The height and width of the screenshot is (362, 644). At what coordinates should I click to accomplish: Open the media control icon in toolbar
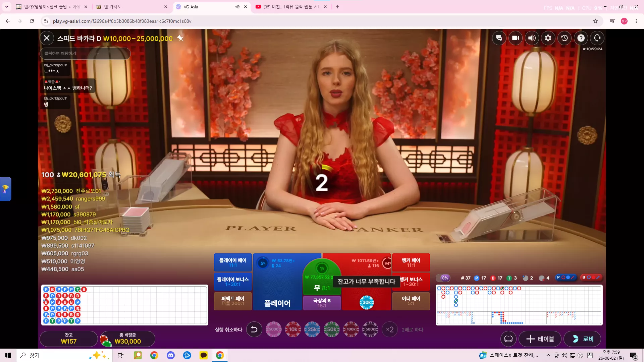[x=612, y=21]
